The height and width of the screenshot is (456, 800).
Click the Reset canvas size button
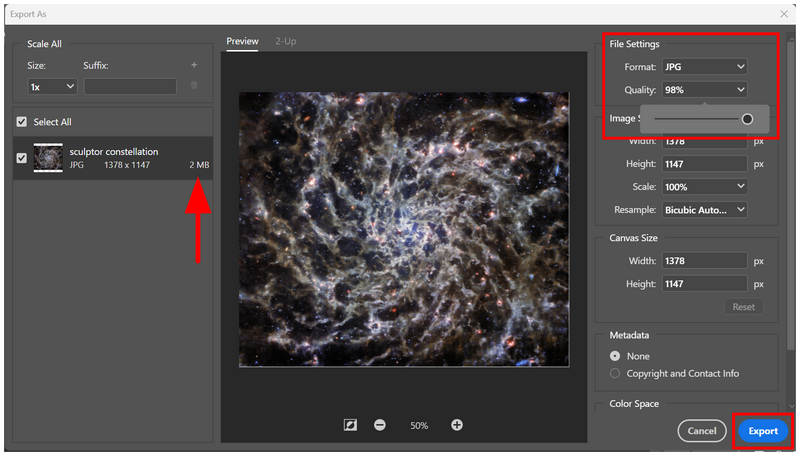[743, 307]
